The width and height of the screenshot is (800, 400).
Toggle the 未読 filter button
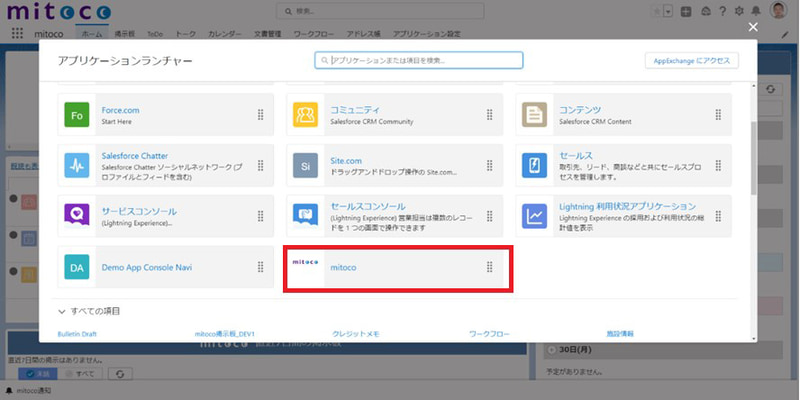click(x=39, y=374)
